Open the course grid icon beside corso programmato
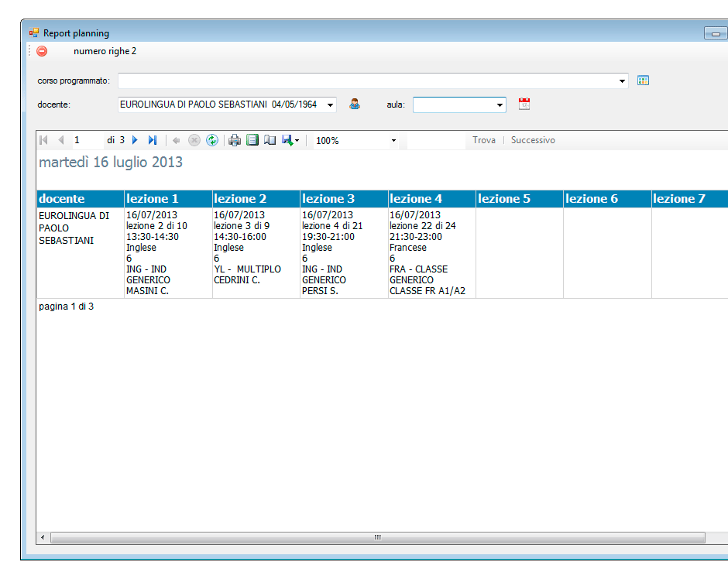Screen dimensions: 728x579 point(643,81)
